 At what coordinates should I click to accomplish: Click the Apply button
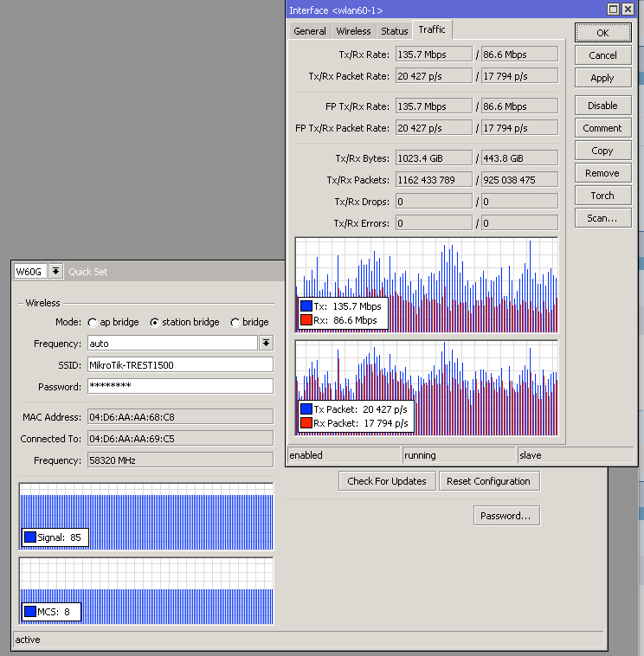coord(603,78)
